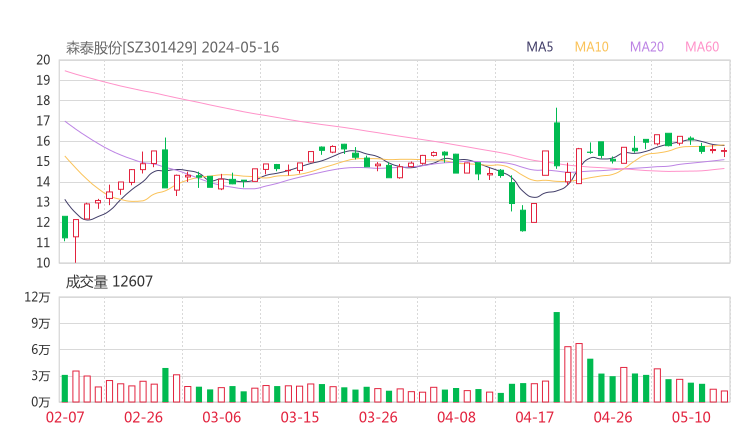Click the chart title 森泰股份[SZ301429] 2024-05-16
Image resolution: width=740 pixels, height=440 pixels.
[172, 48]
